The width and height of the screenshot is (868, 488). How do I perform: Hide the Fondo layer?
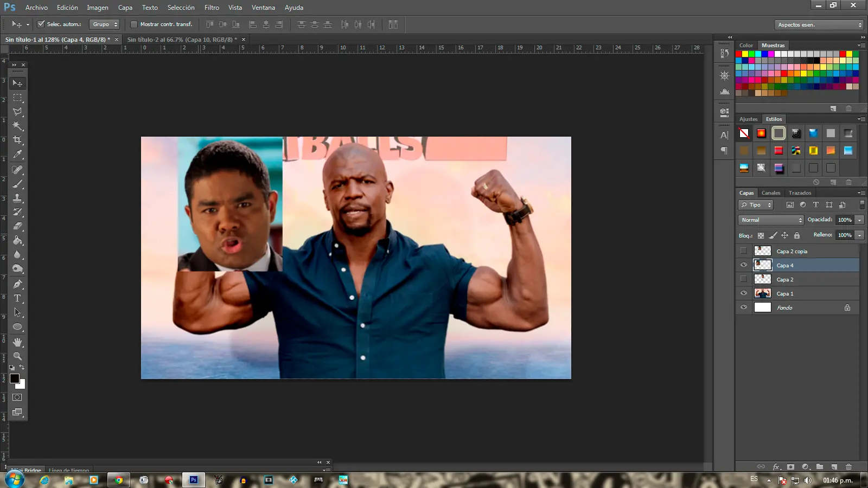(x=744, y=307)
